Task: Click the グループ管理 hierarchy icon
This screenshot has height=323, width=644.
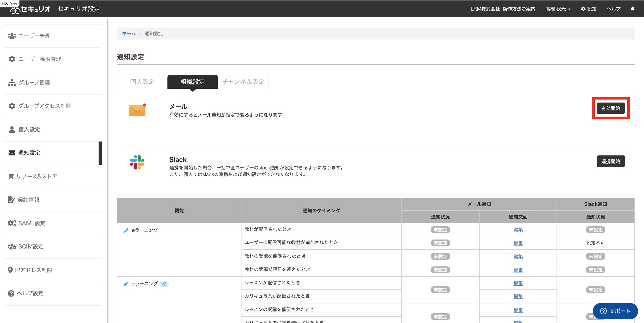Action: tap(12, 83)
